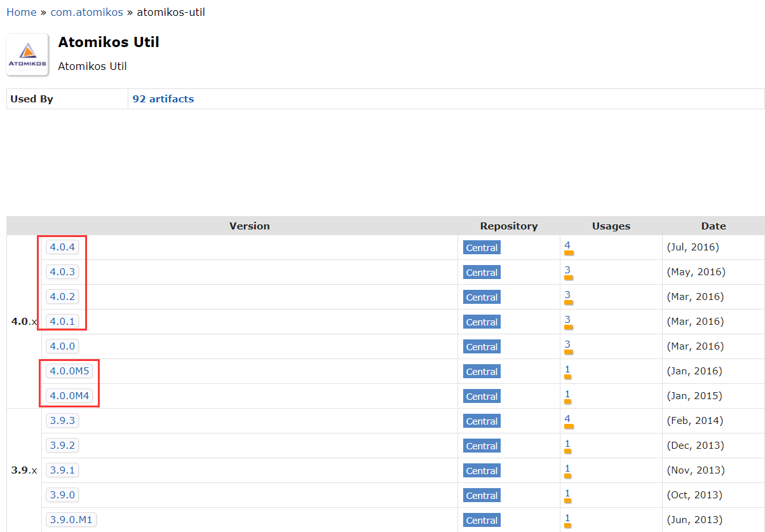Click the Atomikos logo icon
Viewport: 765px width, 532px height.
(x=27, y=55)
